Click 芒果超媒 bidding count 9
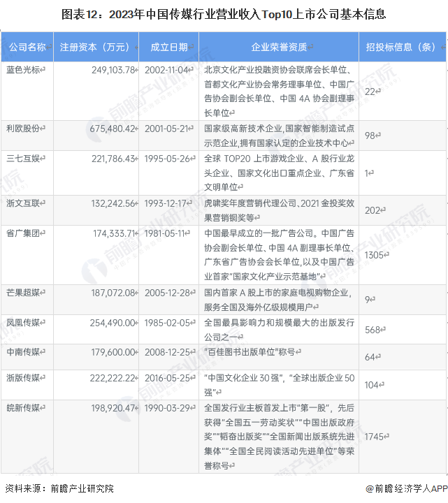This screenshot has width=448, height=503. (x=368, y=300)
